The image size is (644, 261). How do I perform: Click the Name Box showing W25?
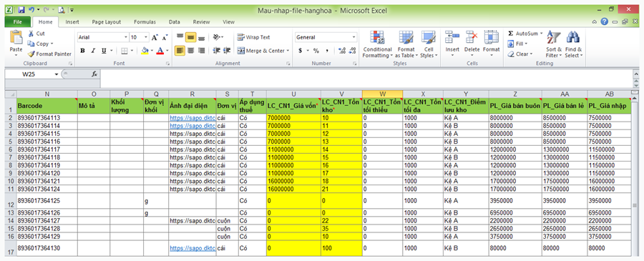(29, 74)
